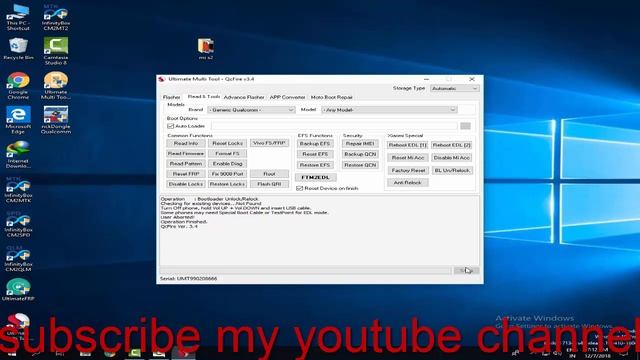
Task: Click the Anti Relock button
Action: [407, 182]
